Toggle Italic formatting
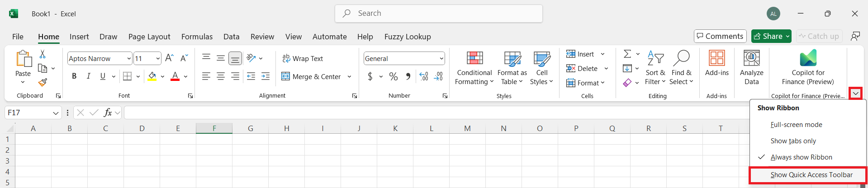The width and height of the screenshot is (868, 188). coord(89,76)
